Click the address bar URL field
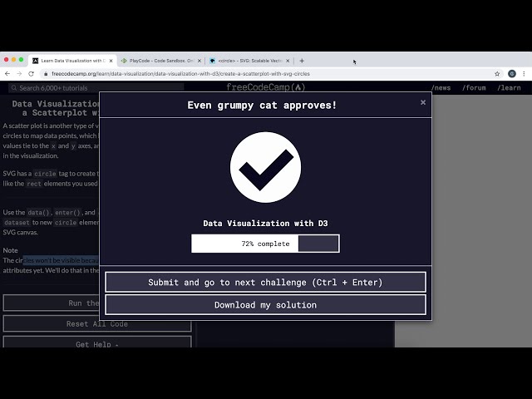Screen dimensions: 532x399 pyautogui.click(x=249, y=73)
